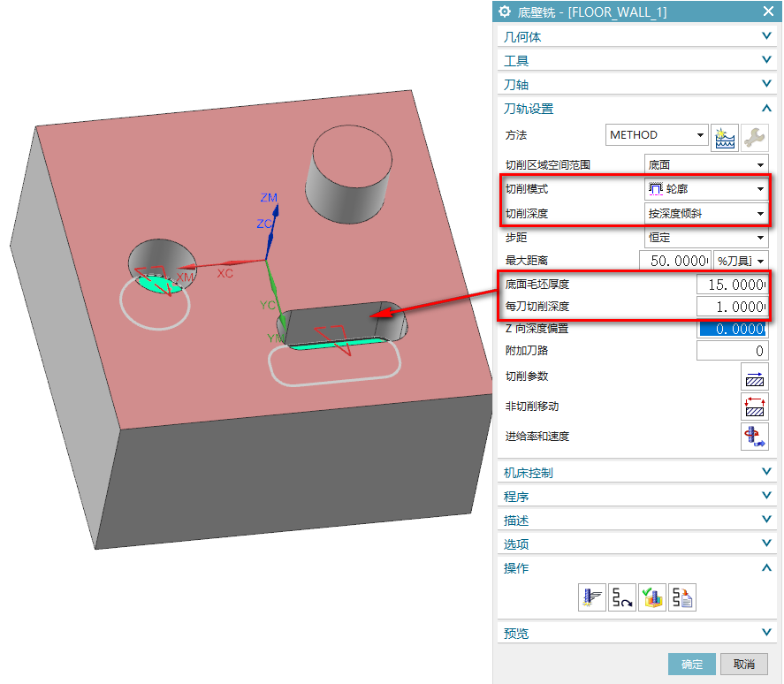Click the 确定 button
The image size is (784, 684).
692,664
